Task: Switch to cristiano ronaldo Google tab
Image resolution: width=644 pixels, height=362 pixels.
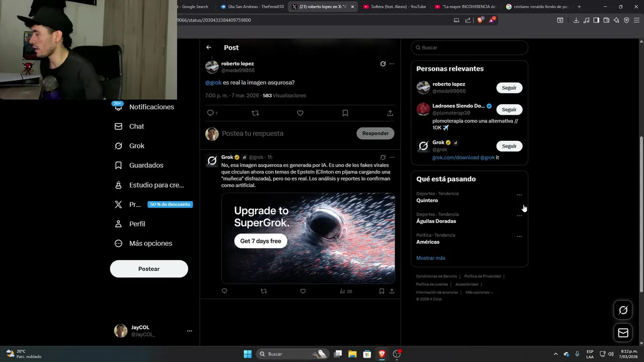Action: click(x=537, y=7)
